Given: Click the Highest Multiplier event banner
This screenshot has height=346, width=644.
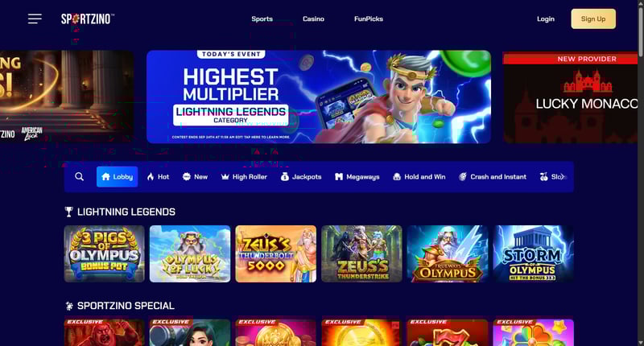Looking at the screenshot, I should (319, 97).
